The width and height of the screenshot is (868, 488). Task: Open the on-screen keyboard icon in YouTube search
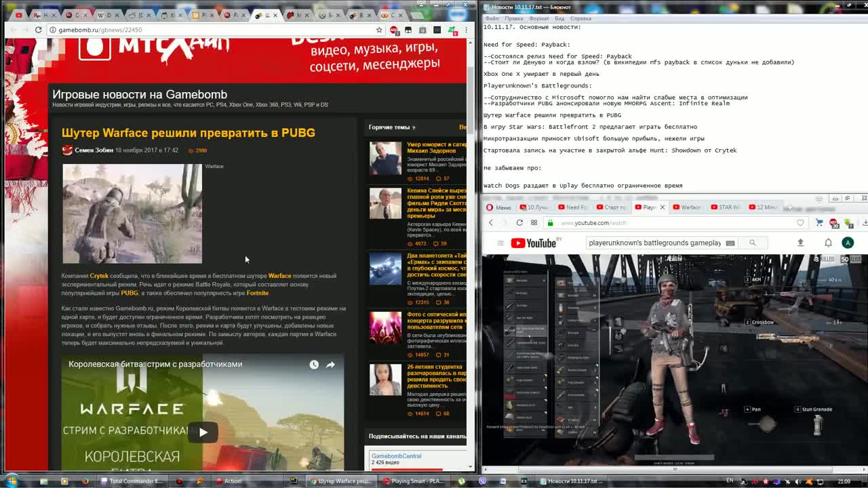(x=730, y=243)
